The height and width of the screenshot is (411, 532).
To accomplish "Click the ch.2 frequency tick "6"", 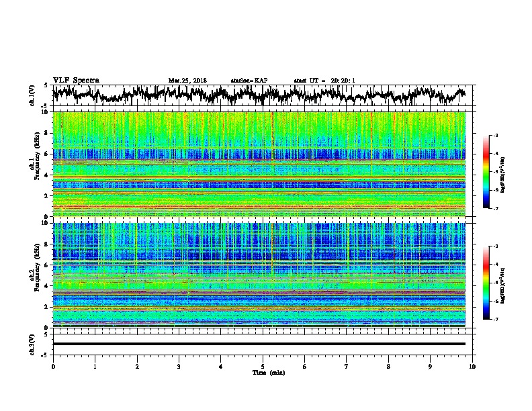I will point(48,265).
